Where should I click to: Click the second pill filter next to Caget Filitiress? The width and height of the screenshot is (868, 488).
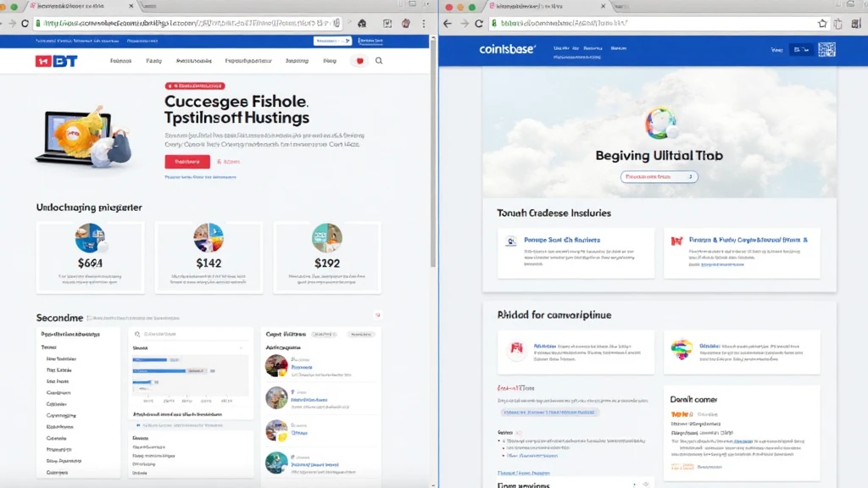coord(361,334)
